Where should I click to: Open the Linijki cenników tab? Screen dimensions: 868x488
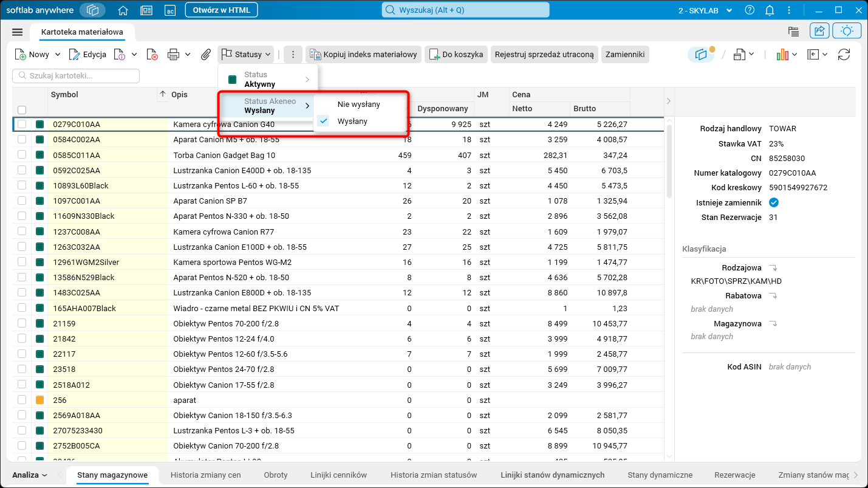click(339, 475)
